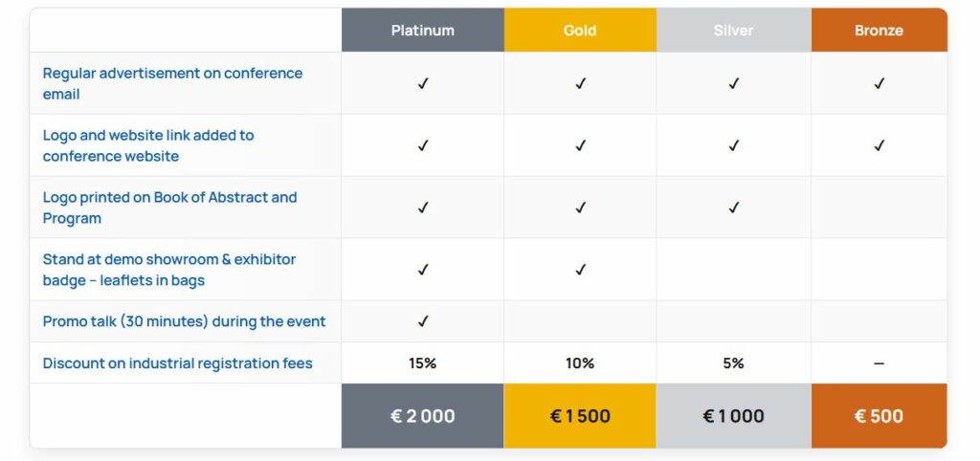Image resolution: width=980 pixels, height=461 pixels.
Task: Click Platinum checkmark for conference email advertisement
Action: [423, 83]
